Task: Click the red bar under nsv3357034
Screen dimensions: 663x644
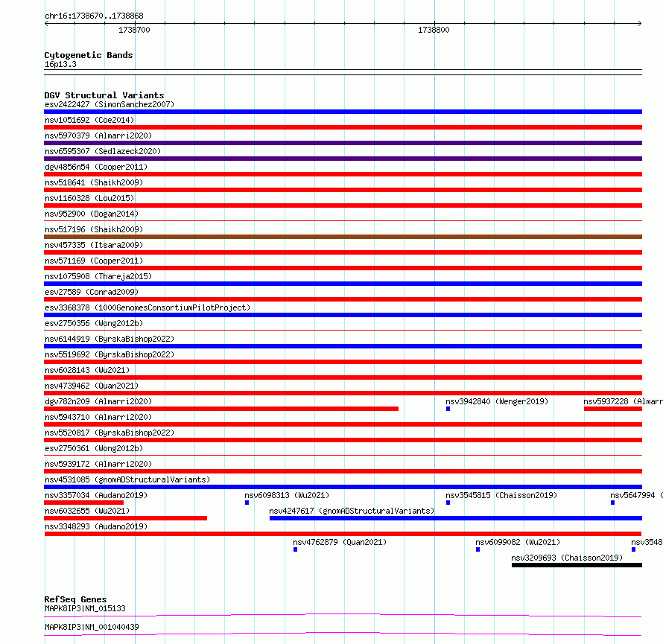Action: pos(83,503)
